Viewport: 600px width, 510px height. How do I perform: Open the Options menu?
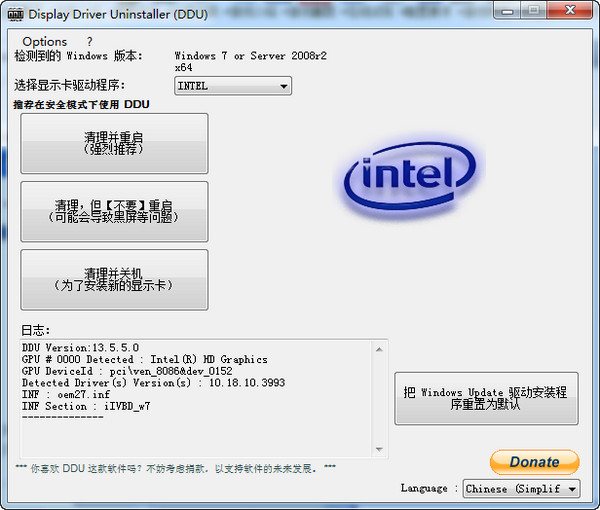45,41
